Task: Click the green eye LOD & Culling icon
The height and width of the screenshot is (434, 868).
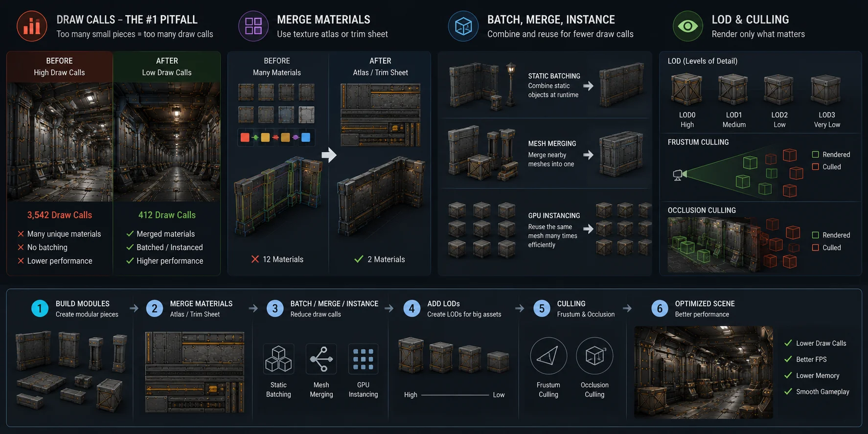Action: click(x=688, y=26)
